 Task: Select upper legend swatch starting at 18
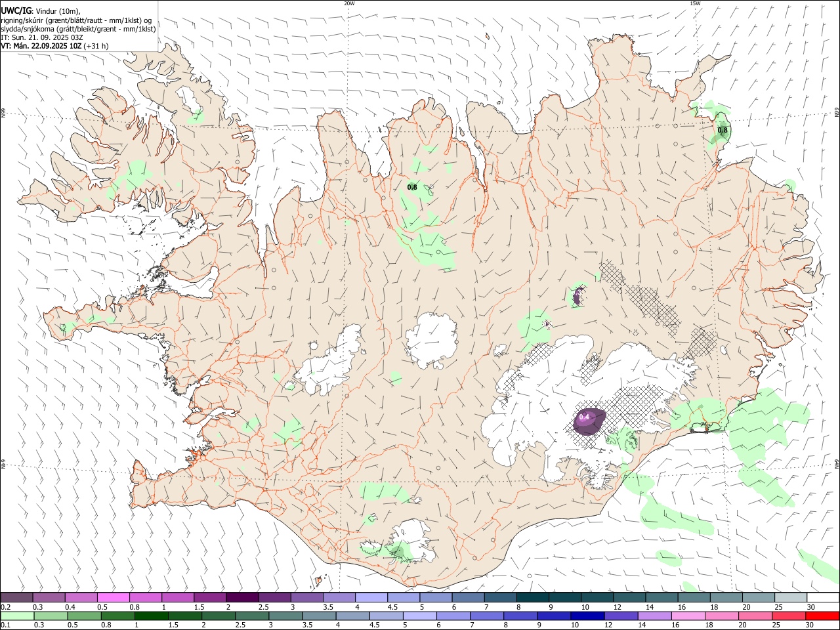coord(726,597)
